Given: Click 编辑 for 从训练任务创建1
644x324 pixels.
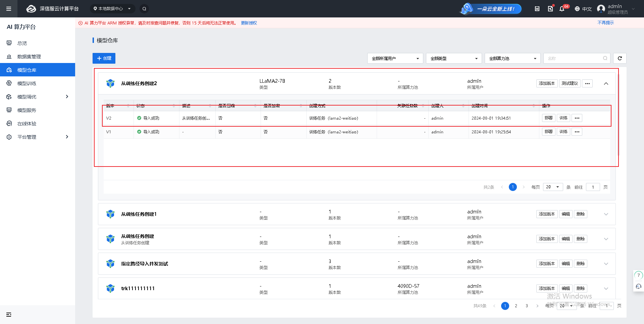Looking at the screenshot, I should click(x=566, y=214).
